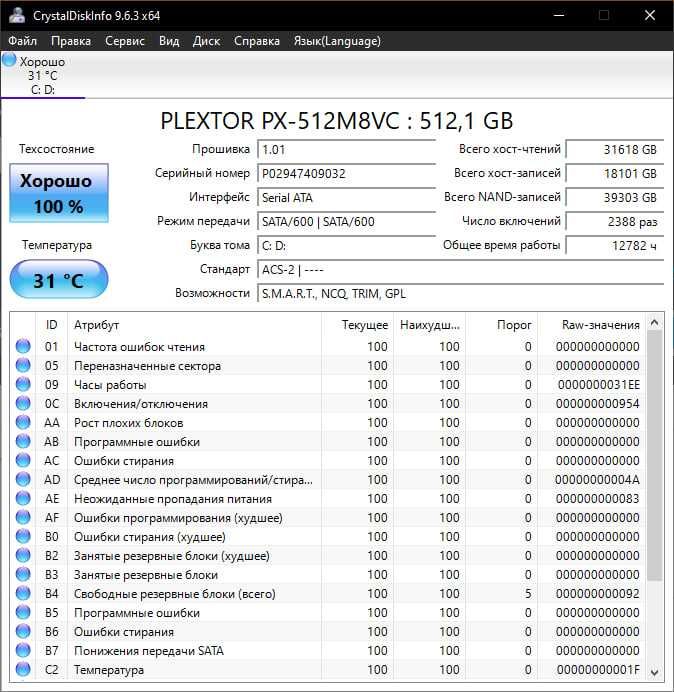This screenshot has height=692, width=674.
Task: Click status orb in row B5 Программные ошибки
Action: click(x=23, y=612)
